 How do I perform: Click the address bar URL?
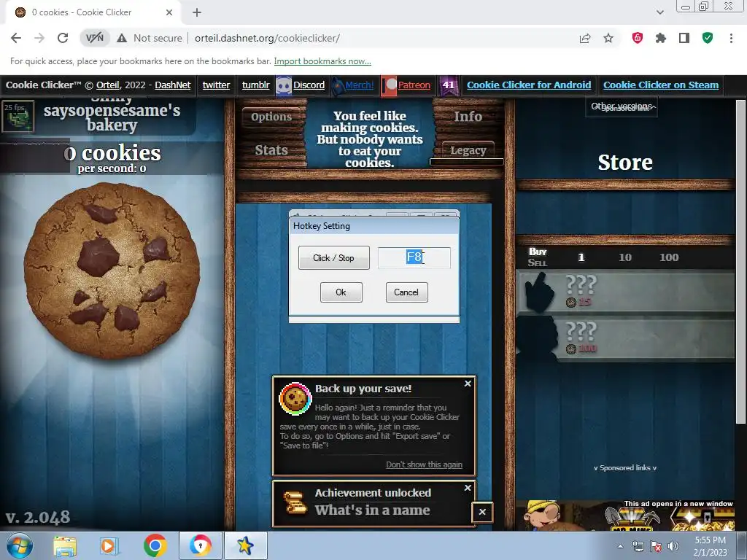tap(267, 38)
